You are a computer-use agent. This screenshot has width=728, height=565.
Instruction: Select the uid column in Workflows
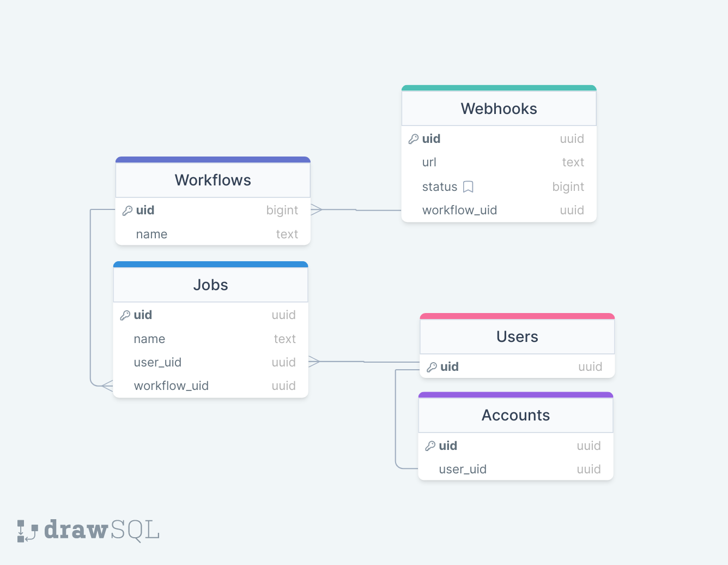[x=213, y=211]
